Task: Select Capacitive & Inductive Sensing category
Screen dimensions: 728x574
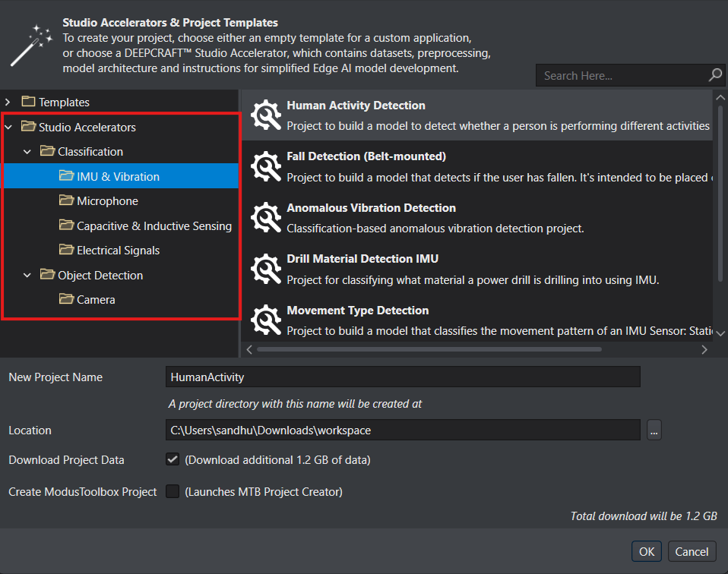Action: [154, 225]
